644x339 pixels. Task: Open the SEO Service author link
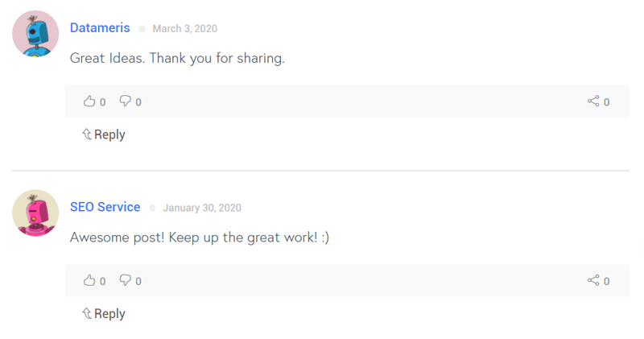(x=105, y=207)
